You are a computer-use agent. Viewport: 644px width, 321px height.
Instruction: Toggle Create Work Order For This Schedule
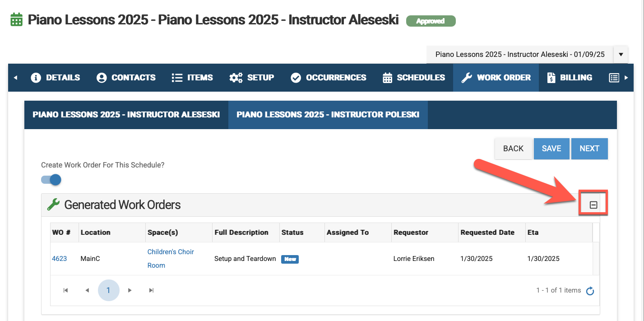[x=51, y=180]
